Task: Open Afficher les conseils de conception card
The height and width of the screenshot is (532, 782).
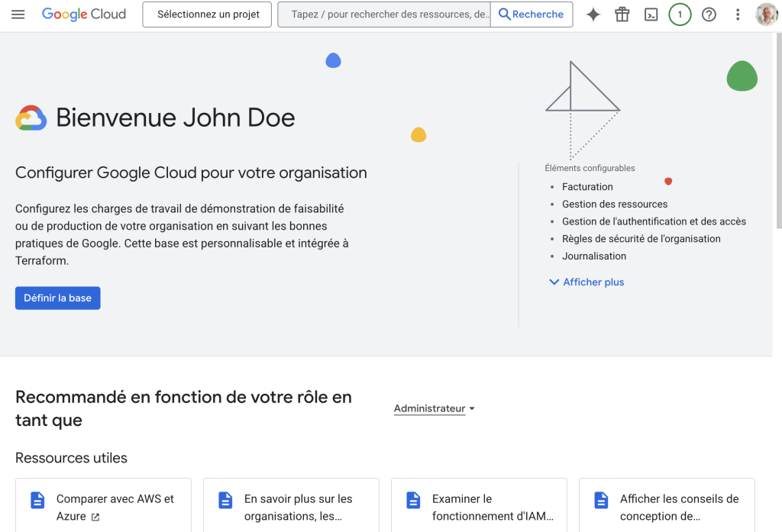Action: pyautogui.click(x=667, y=505)
